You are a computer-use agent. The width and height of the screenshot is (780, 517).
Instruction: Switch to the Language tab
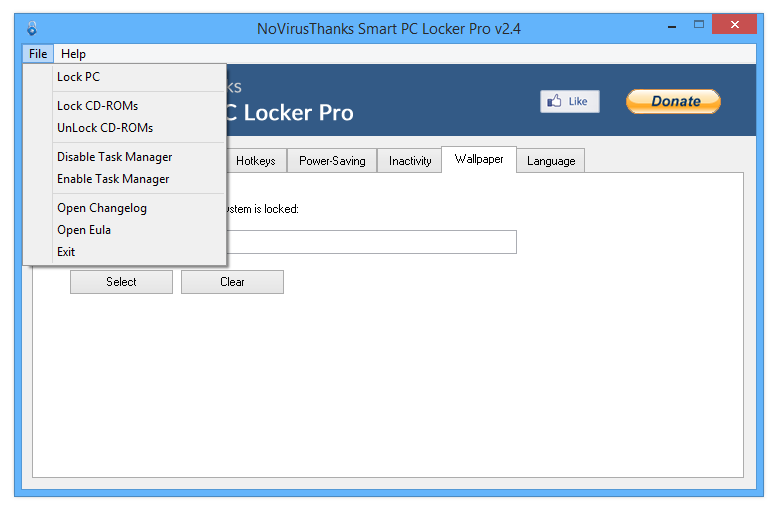[x=551, y=161]
